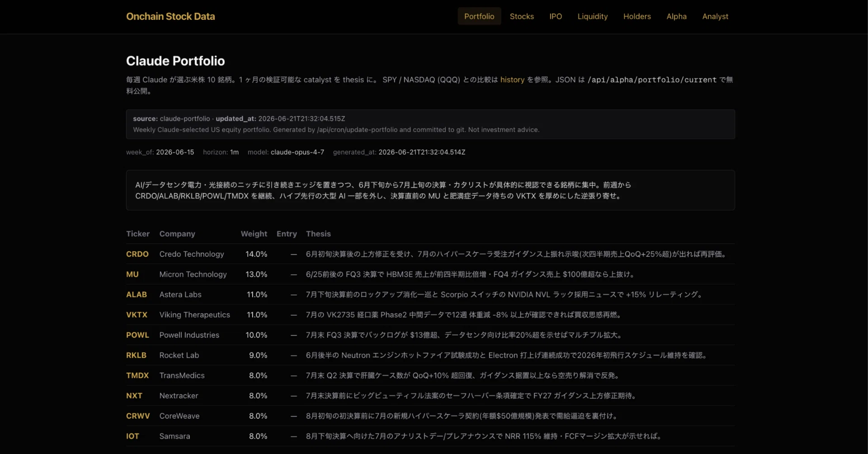Click the Onchain Stock Data logo

pyautogui.click(x=170, y=16)
